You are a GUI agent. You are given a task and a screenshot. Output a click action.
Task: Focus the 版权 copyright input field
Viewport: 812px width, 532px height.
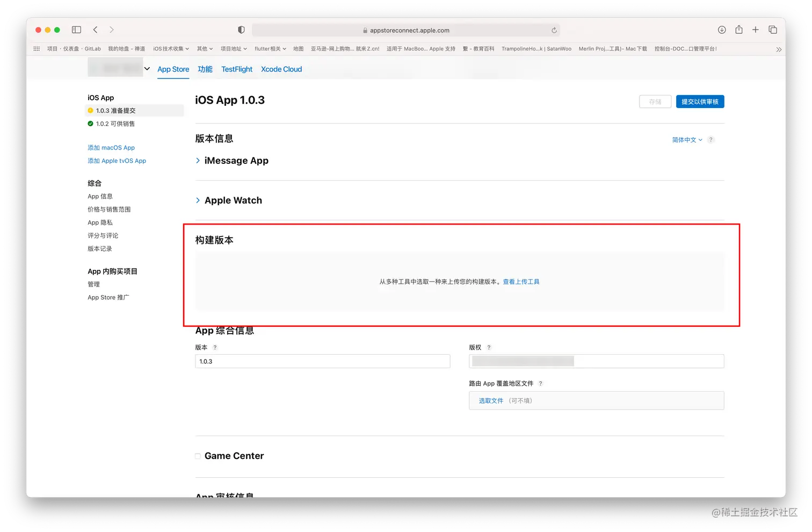coord(596,361)
